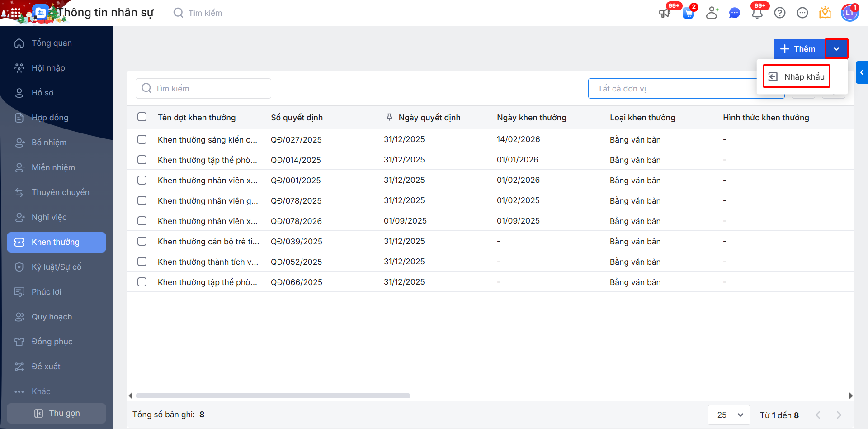The image size is (868, 429).
Task: Choose Nhập khẩu from the dropdown menu
Action: [797, 77]
